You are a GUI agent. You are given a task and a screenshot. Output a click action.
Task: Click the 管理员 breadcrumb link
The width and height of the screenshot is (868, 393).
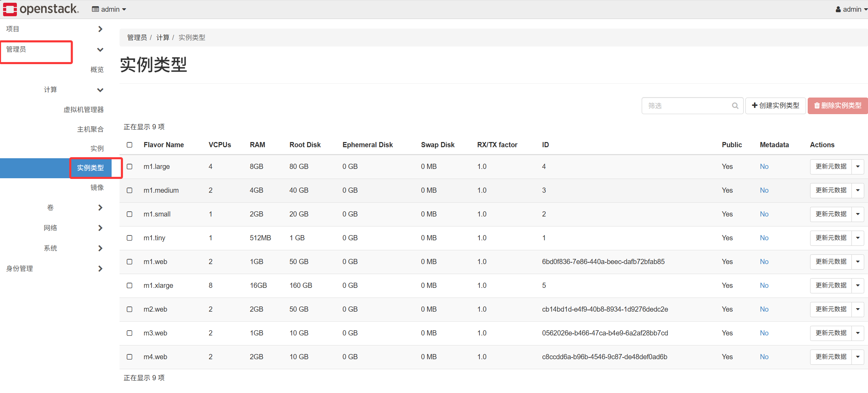pos(137,38)
